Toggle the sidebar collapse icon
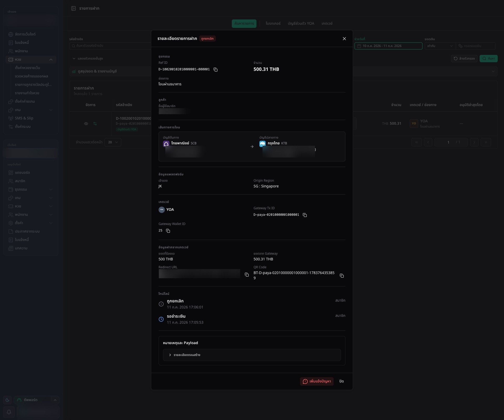This screenshot has height=420, width=504. [73, 8]
